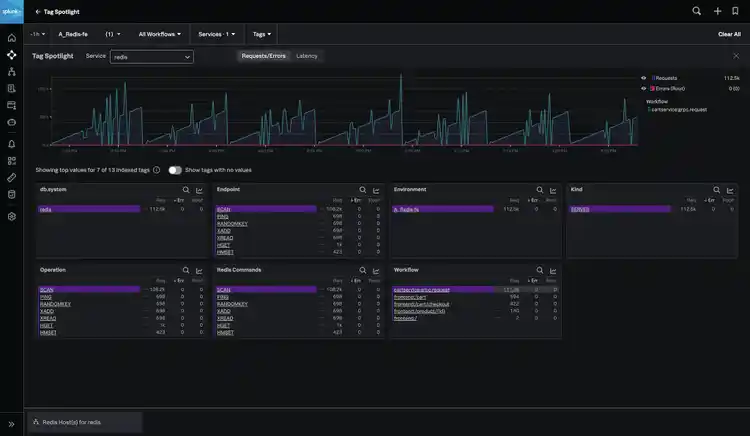Select the Requests/Errors tab
750x436 pixels.
pyautogui.click(x=263, y=56)
